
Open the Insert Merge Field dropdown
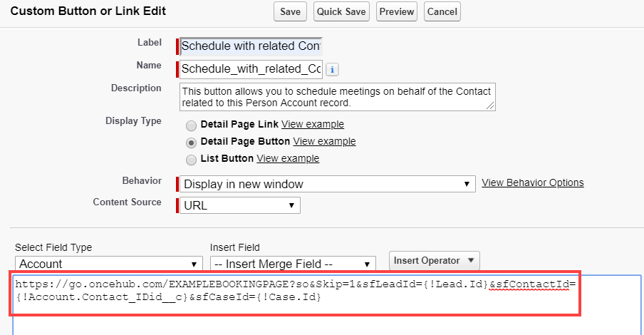[x=293, y=264]
